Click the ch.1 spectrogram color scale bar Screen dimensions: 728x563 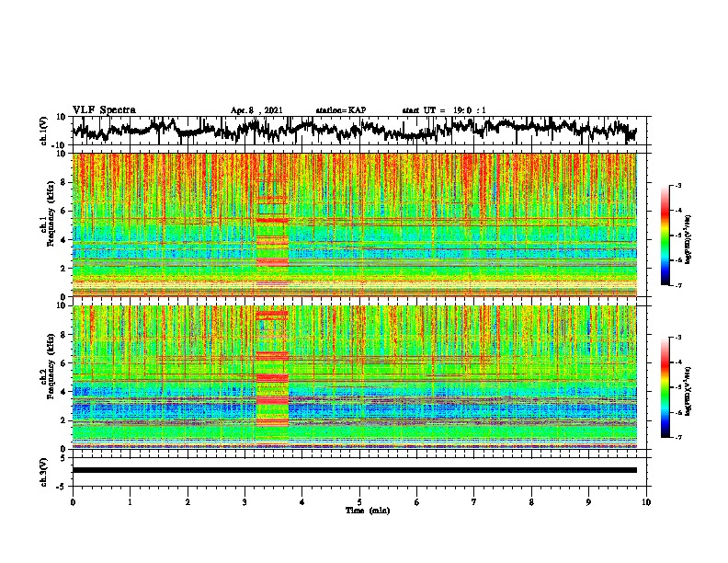point(665,236)
